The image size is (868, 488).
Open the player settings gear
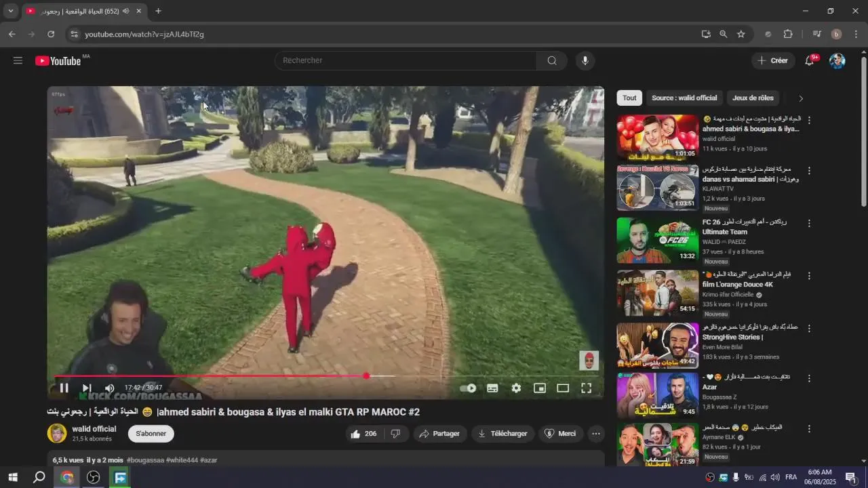(516, 388)
